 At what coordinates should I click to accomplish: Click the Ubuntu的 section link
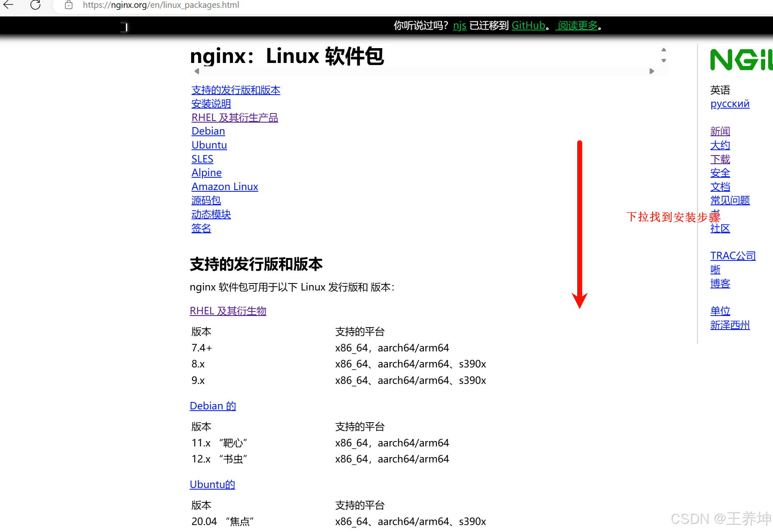212,485
